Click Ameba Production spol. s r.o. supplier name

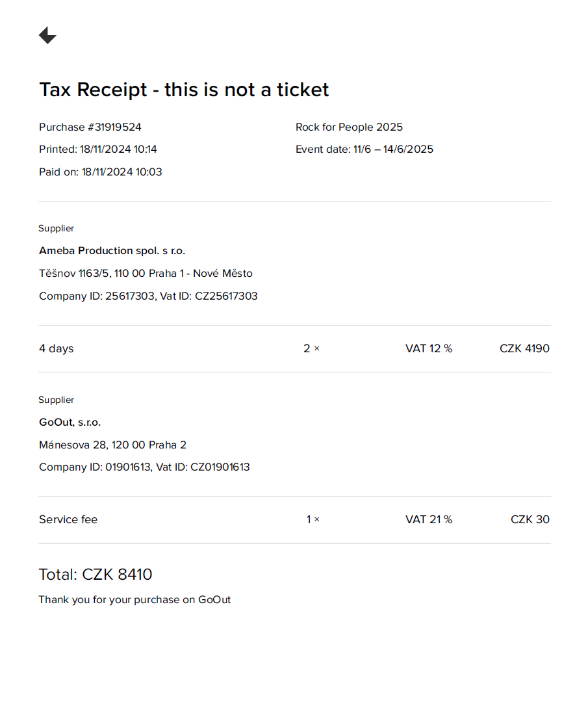(112, 250)
